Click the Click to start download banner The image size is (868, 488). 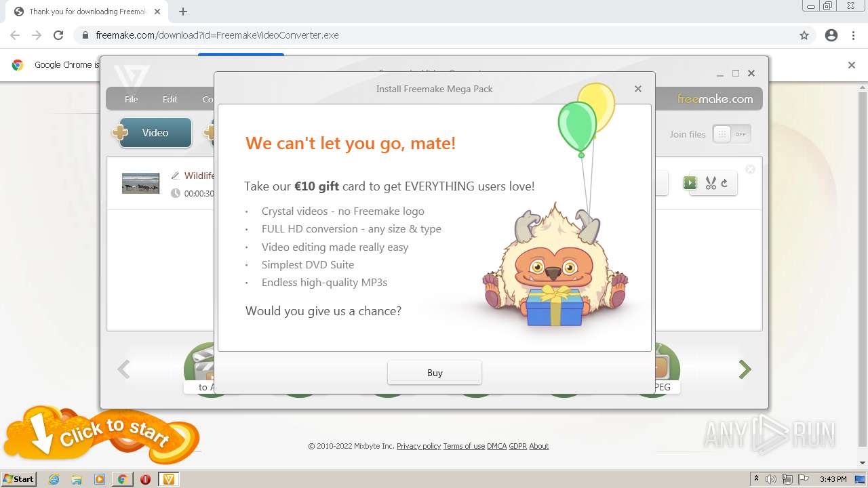pos(102,434)
